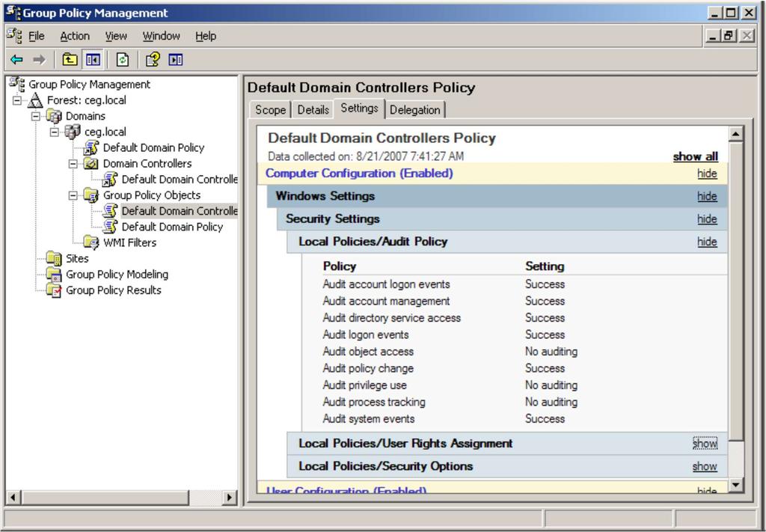The image size is (766, 532).
Task: Collapse the Domain Controllers node
Action: [73, 164]
